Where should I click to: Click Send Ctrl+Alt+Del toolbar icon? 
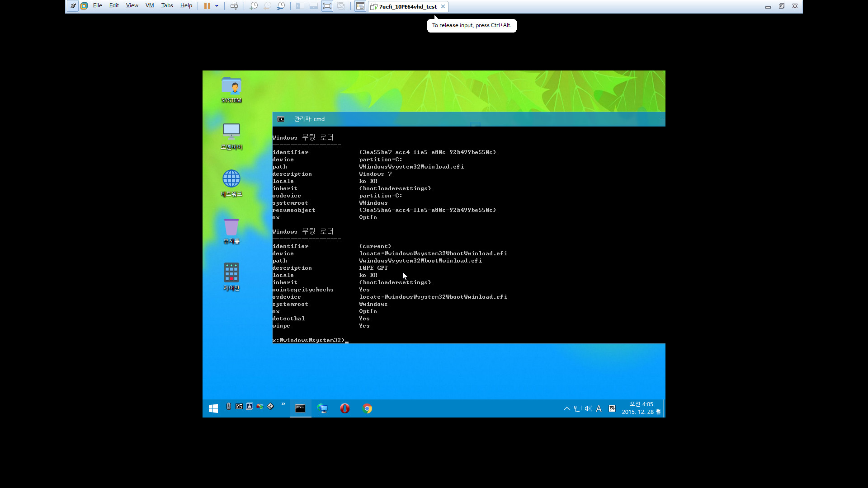(x=234, y=6)
